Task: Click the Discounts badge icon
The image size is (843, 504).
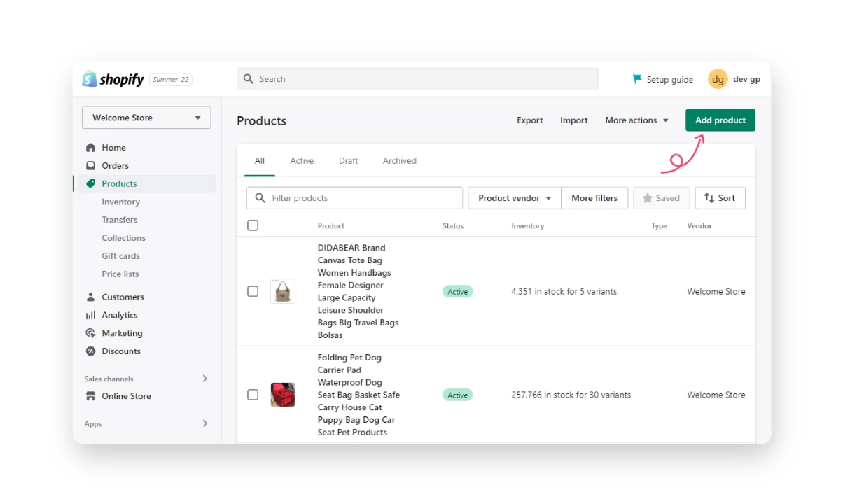Action: pyautogui.click(x=90, y=351)
